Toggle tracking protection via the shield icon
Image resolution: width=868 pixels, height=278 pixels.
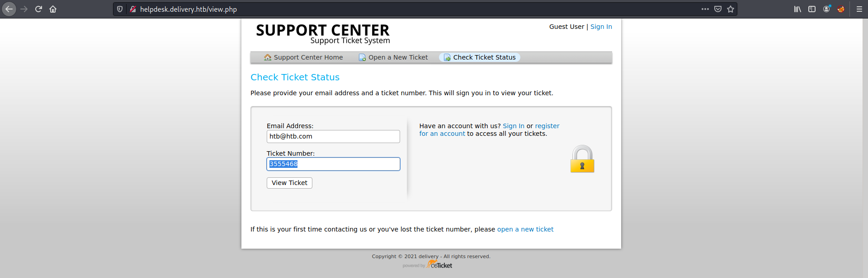(x=119, y=9)
